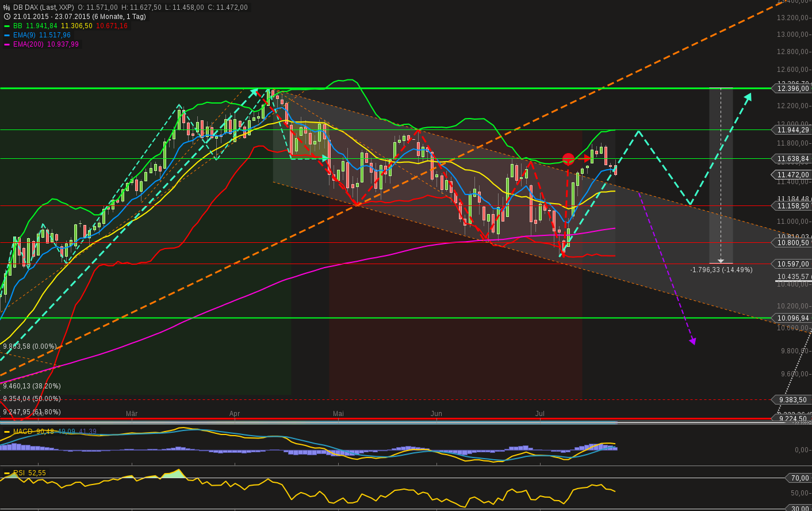This screenshot has width=812, height=511.
Task: Click the RSI 70,00 level tag
Action: (x=799, y=478)
